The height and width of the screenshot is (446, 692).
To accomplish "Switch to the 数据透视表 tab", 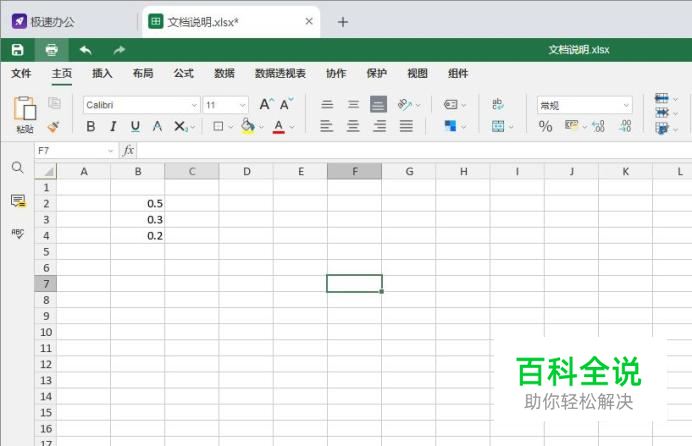I will (x=280, y=73).
